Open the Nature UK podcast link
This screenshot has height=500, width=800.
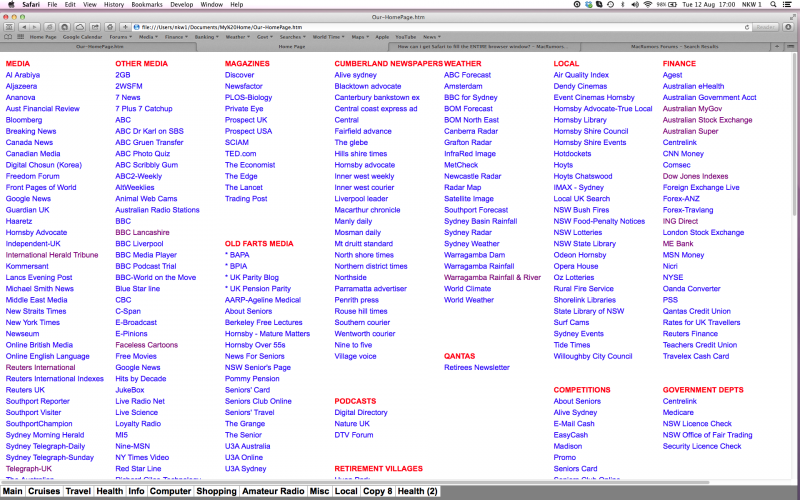click(x=353, y=424)
